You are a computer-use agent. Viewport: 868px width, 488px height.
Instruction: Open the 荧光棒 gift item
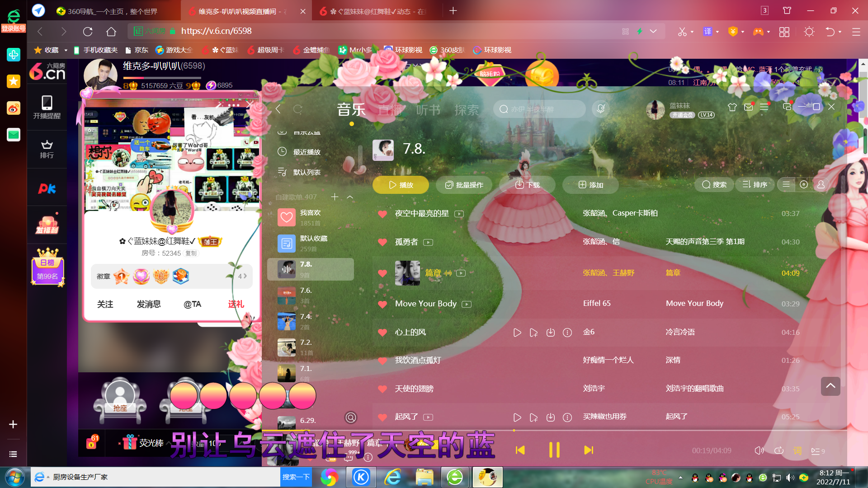pos(142,442)
